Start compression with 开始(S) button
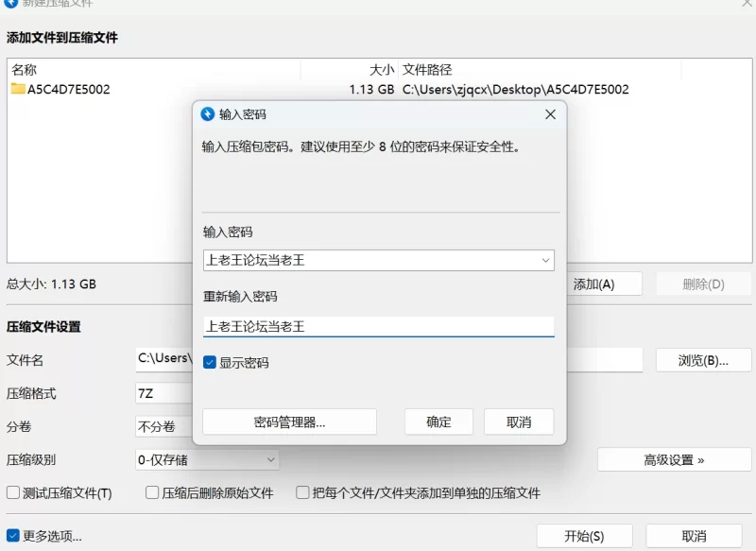The width and height of the screenshot is (756, 551). click(x=584, y=537)
